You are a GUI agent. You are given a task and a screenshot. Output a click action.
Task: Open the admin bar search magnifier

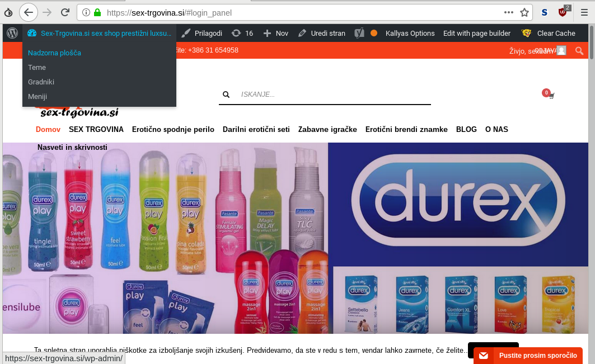point(579,51)
